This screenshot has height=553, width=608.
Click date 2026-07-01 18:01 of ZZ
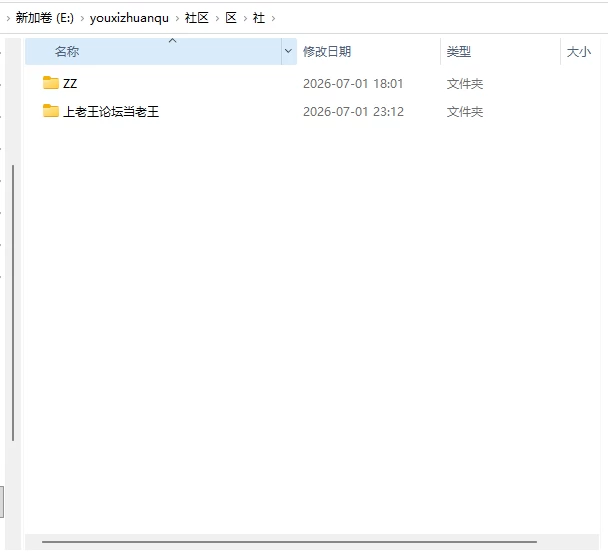(353, 84)
